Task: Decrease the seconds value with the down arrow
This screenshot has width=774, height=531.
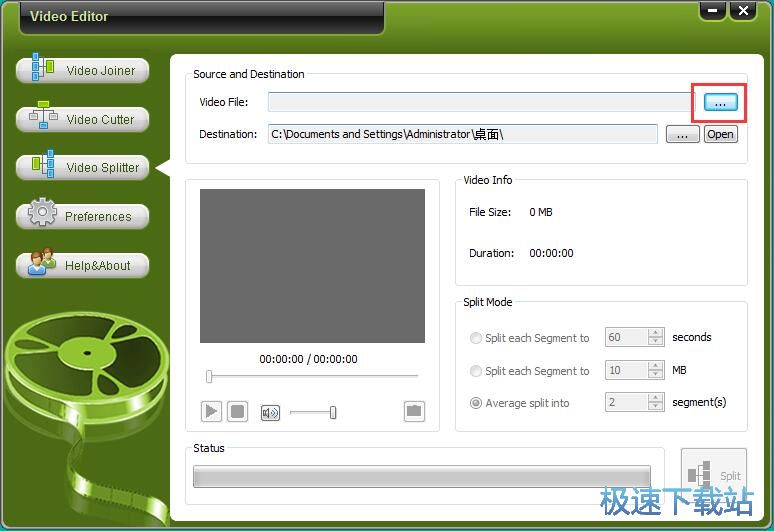Action: [x=656, y=341]
